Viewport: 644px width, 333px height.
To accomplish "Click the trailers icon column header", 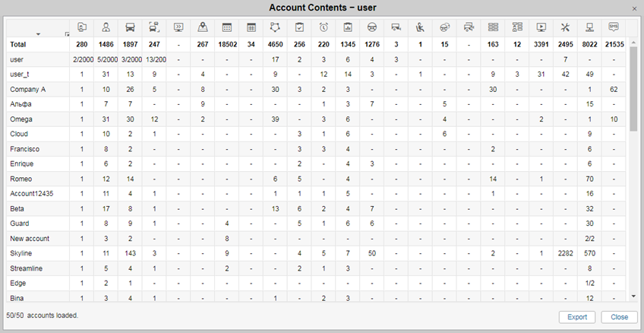I will pos(396,27).
